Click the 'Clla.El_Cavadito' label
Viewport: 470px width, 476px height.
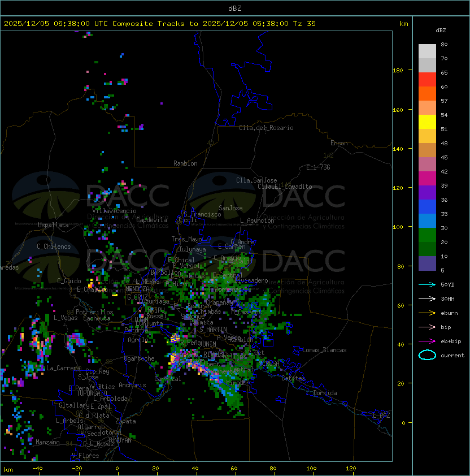(285, 187)
